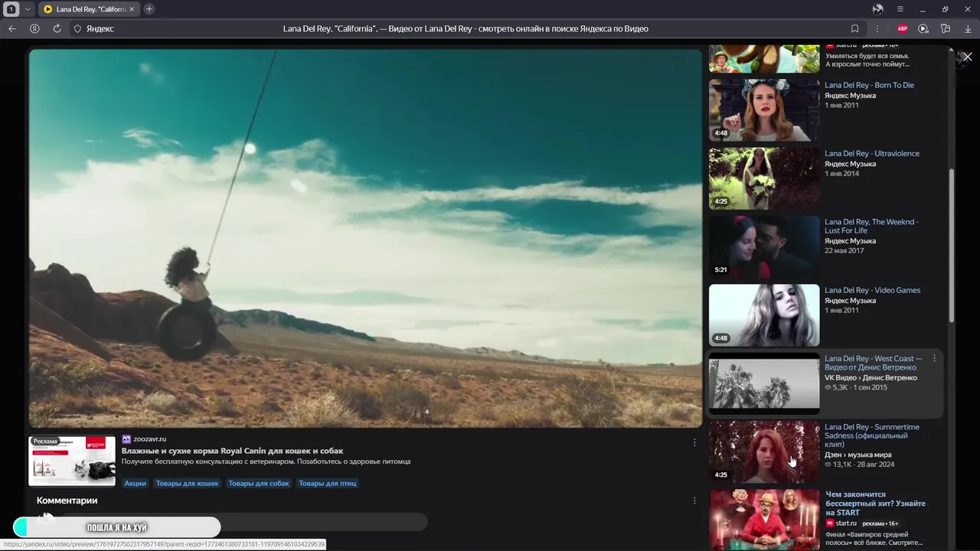Open Yandex home page button

pos(34,28)
